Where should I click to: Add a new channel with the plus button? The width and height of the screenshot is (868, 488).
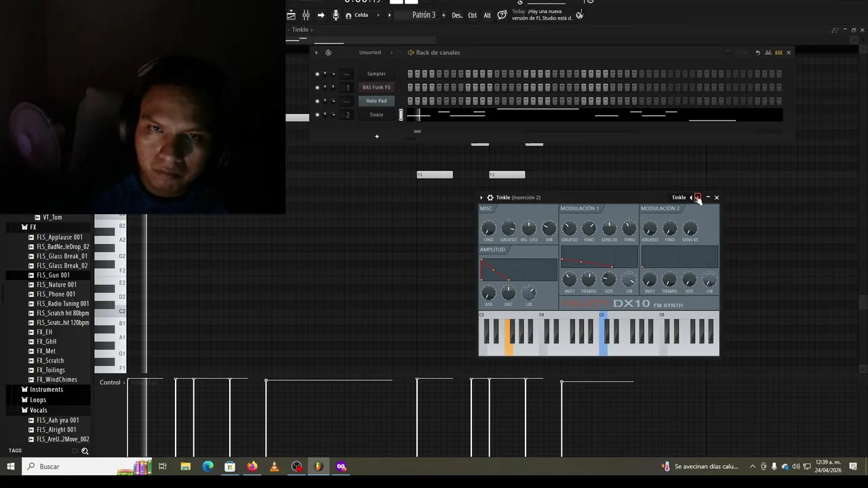coord(377,136)
